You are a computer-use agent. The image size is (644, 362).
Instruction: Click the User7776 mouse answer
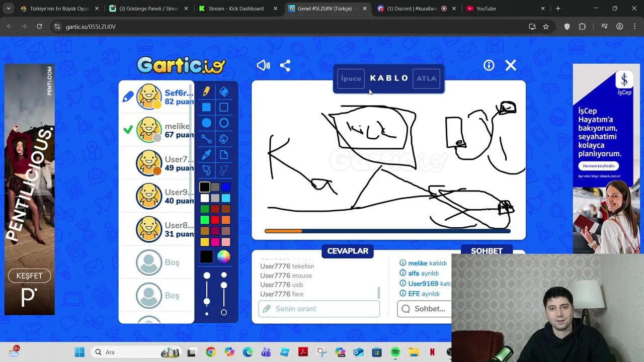[x=286, y=276]
